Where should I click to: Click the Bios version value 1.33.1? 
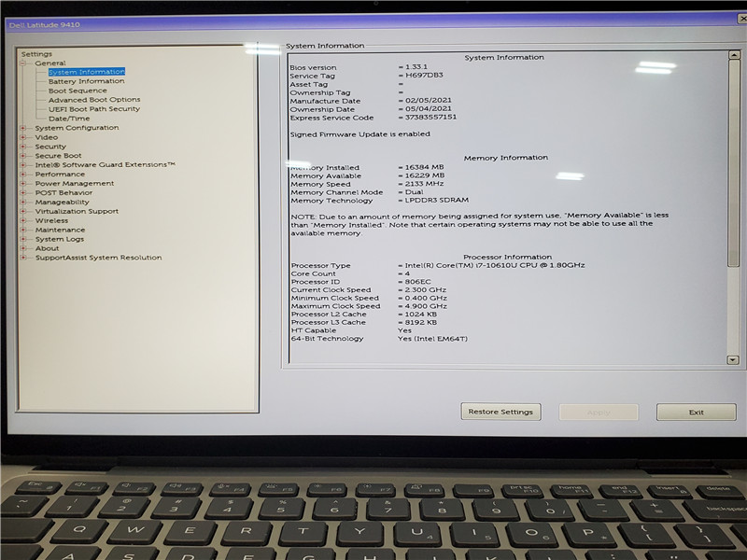(x=416, y=66)
